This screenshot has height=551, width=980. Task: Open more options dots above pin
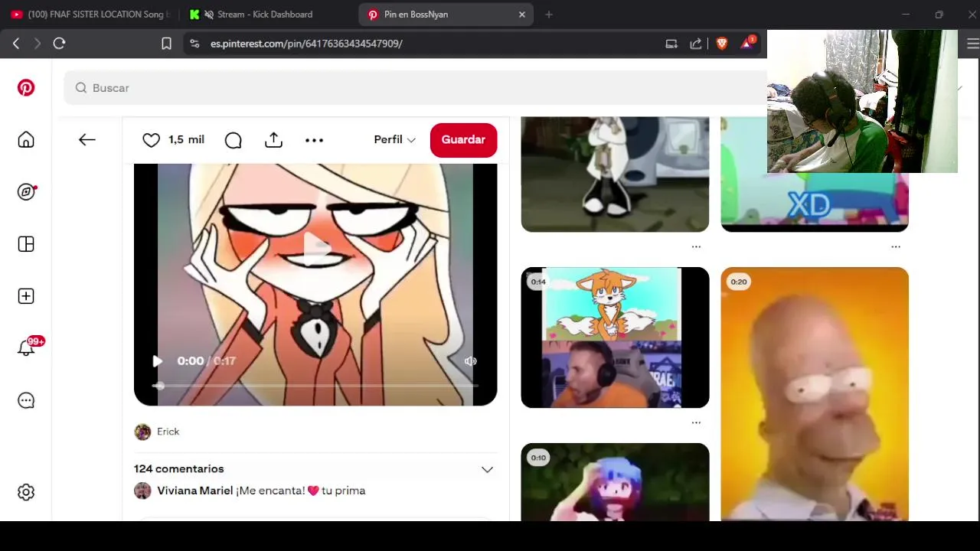click(x=314, y=140)
